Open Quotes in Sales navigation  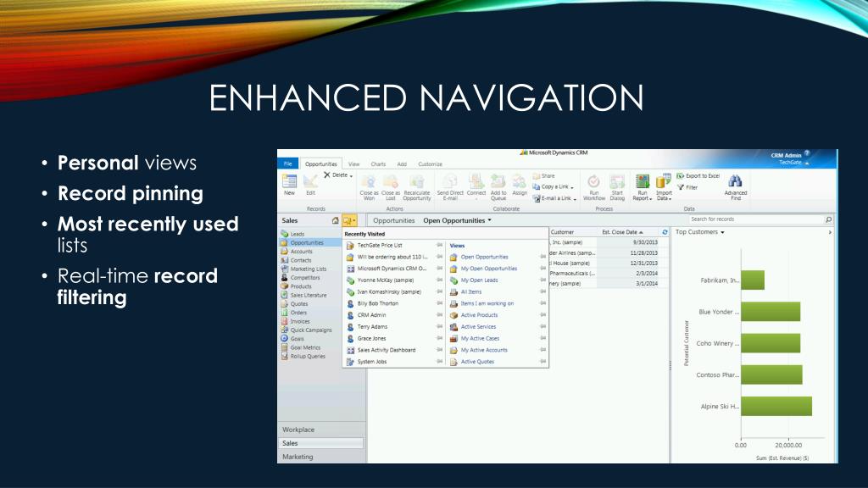click(294, 304)
